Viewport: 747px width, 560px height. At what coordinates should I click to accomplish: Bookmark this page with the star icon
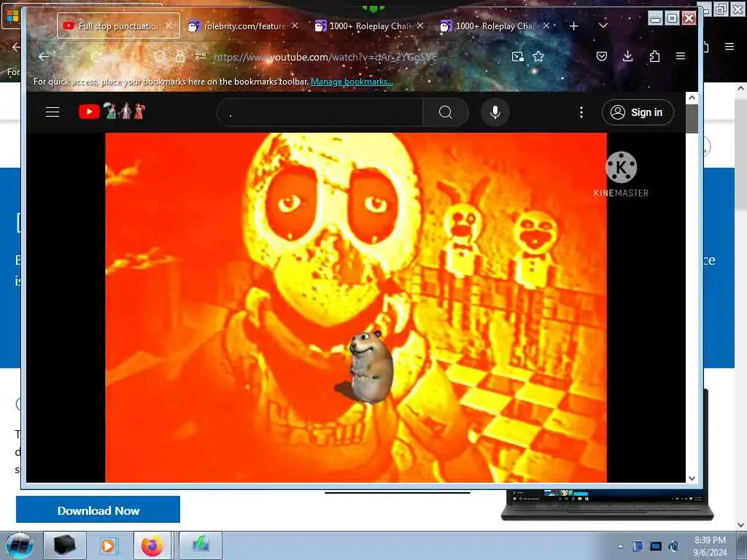click(x=538, y=57)
